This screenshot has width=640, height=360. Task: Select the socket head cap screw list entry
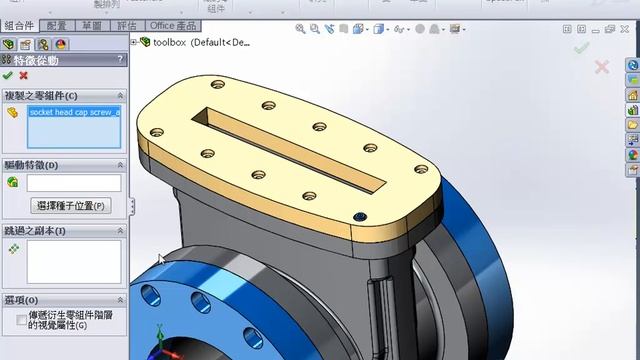coord(74,112)
